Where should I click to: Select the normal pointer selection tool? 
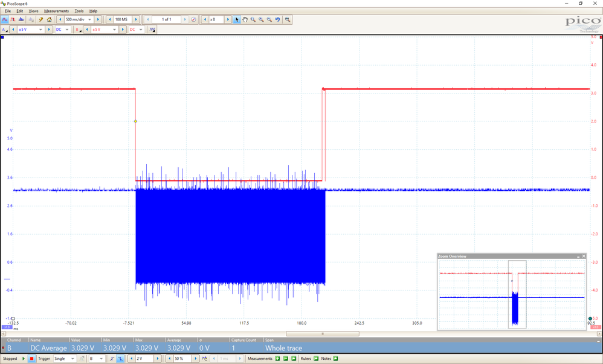pyautogui.click(x=237, y=19)
